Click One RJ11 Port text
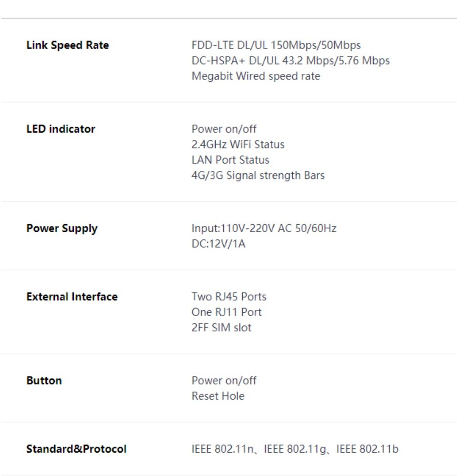The width and height of the screenshot is (457, 476). 227,312
